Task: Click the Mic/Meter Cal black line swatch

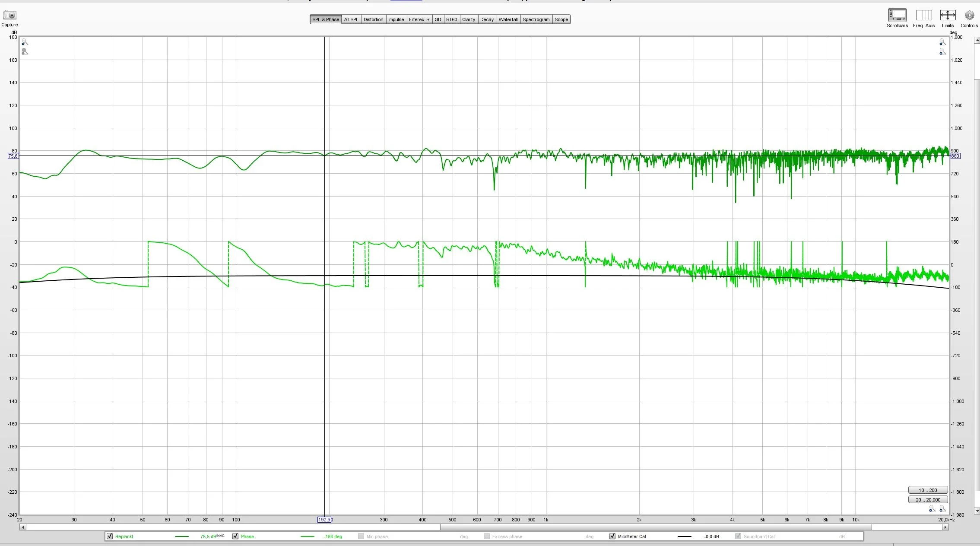Action: pos(685,536)
